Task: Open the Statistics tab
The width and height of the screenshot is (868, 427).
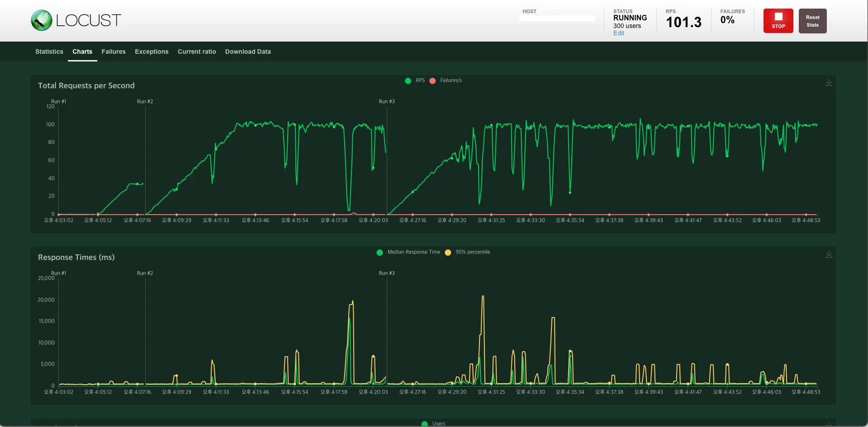Action: [49, 52]
